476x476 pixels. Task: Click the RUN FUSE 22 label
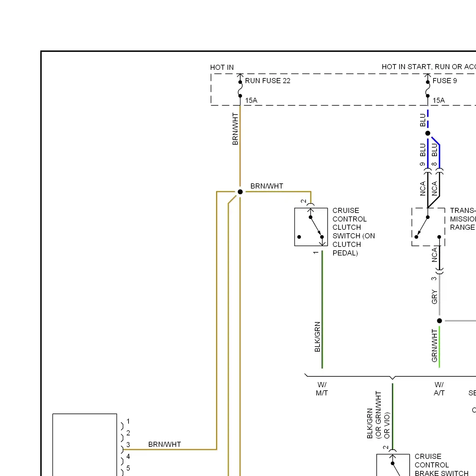(268, 81)
